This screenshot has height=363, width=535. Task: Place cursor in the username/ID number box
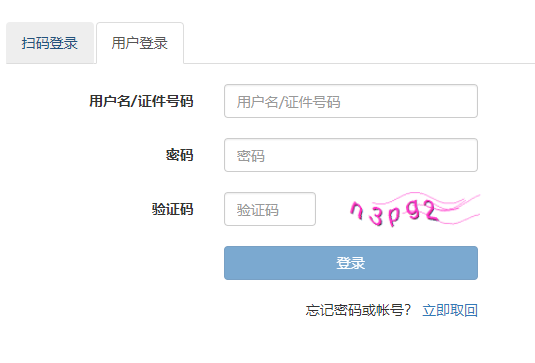click(351, 101)
